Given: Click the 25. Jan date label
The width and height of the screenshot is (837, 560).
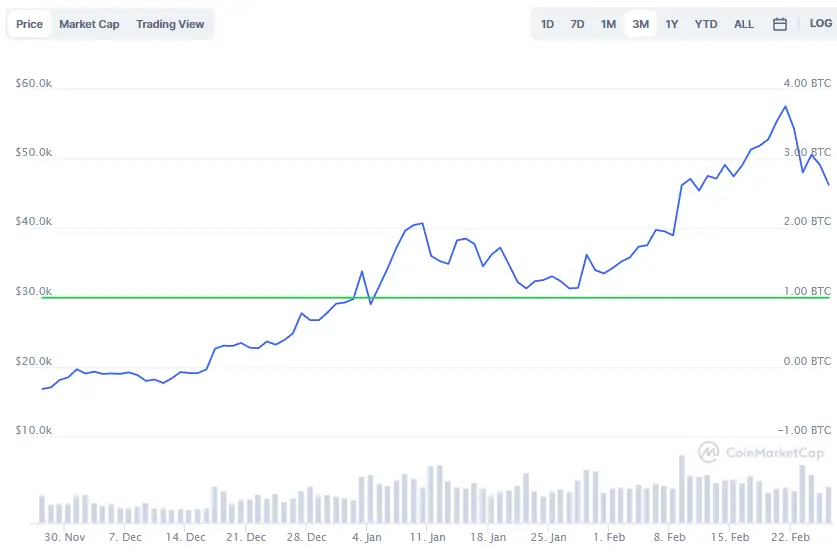Looking at the screenshot, I should (548, 538).
